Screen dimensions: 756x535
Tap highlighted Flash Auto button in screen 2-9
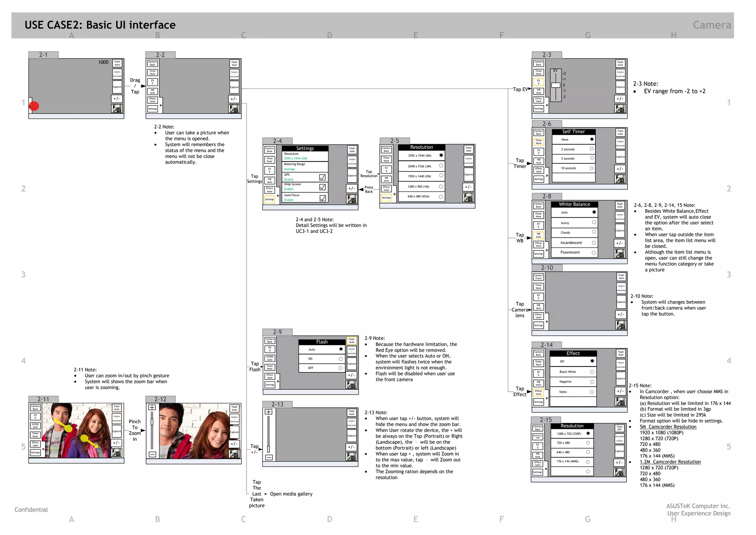pos(352,341)
